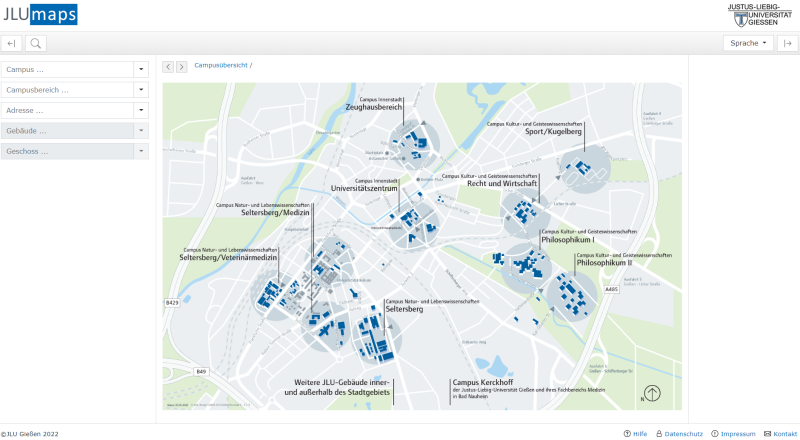This screenshot has width=800, height=440.
Task: Go to previous map view arrow
Action: [x=168, y=66]
